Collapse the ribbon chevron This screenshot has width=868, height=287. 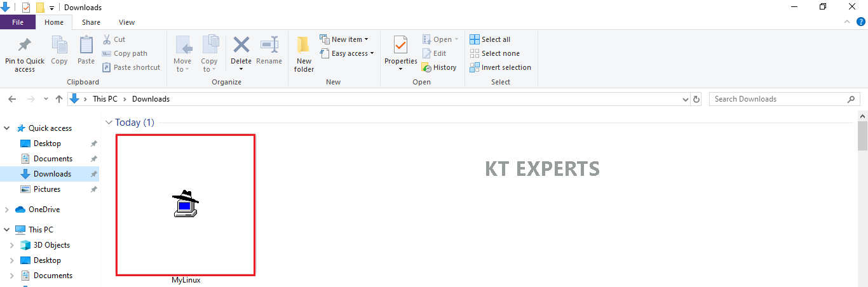coord(848,22)
